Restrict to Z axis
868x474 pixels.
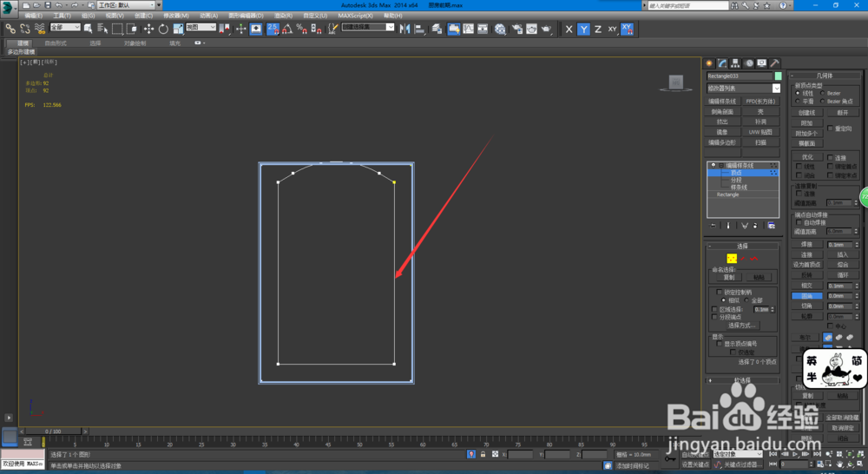[598, 30]
